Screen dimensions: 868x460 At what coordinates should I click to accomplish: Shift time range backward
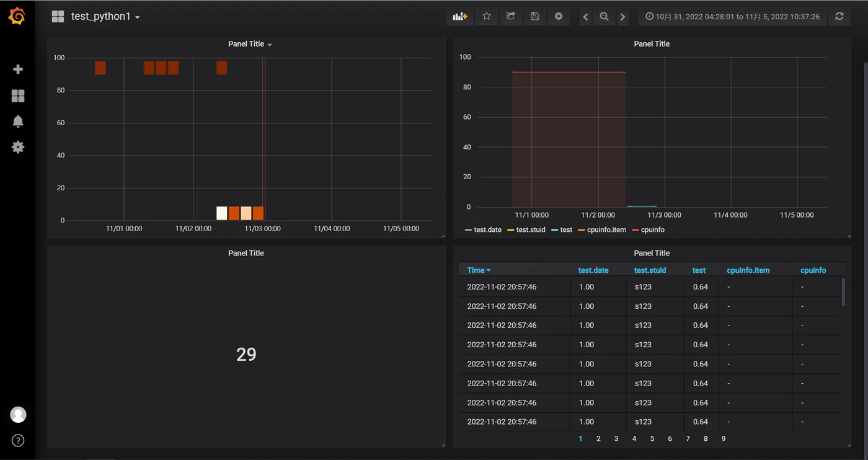[585, 17]
